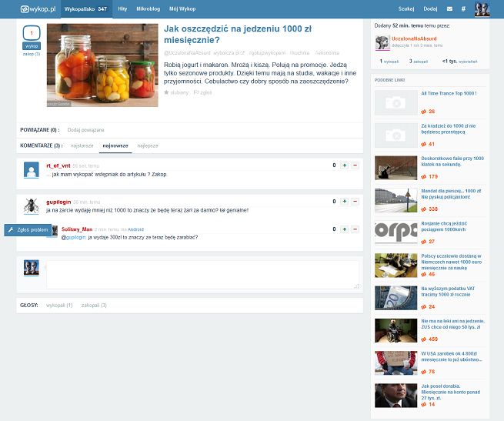Sort comments by najstarsze
Viewport: 504px width, 421px height.
click(x=82, y=146)
